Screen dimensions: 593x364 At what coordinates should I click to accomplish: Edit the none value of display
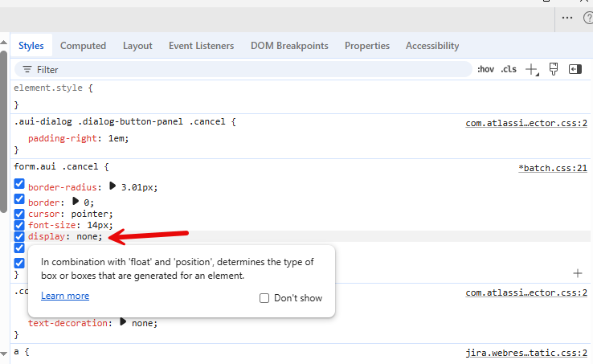pos(87,237)
